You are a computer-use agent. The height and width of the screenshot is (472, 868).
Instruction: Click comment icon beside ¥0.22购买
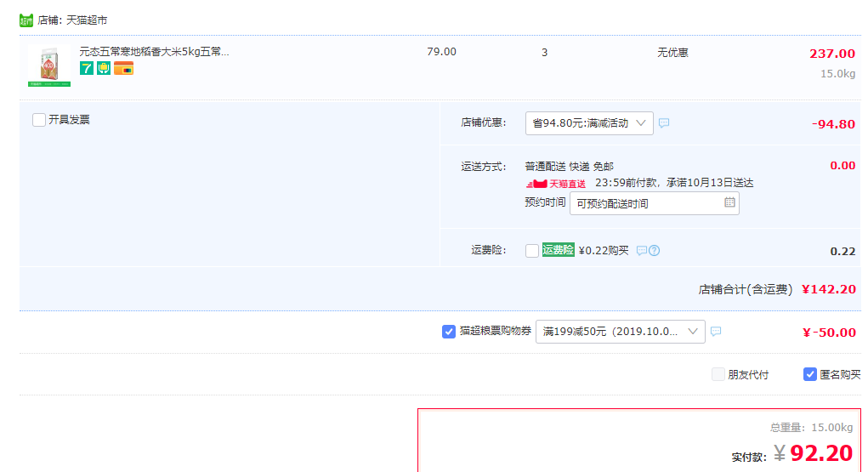641,250
